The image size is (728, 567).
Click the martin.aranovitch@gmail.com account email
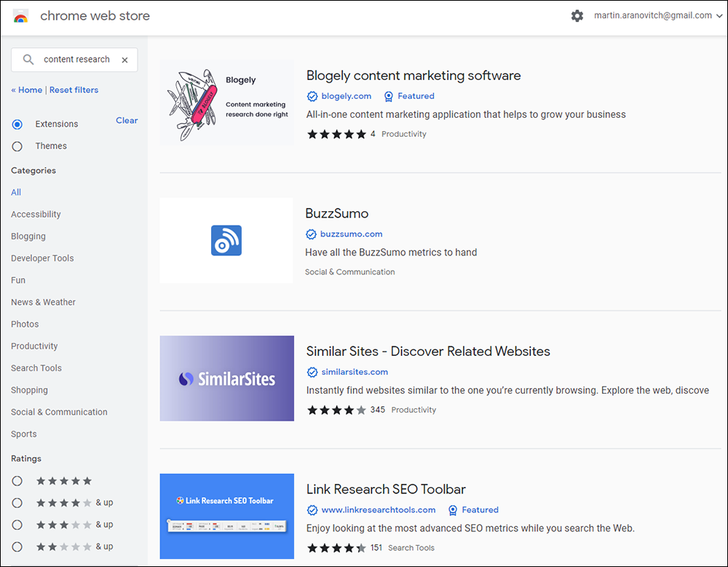click(653, 16)
